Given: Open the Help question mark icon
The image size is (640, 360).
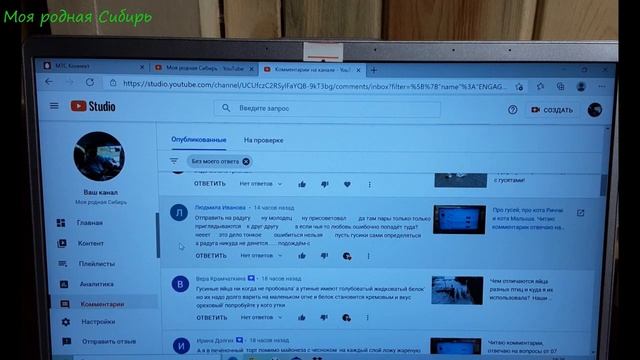Looking at the screenshot, I should coord(513,109).
